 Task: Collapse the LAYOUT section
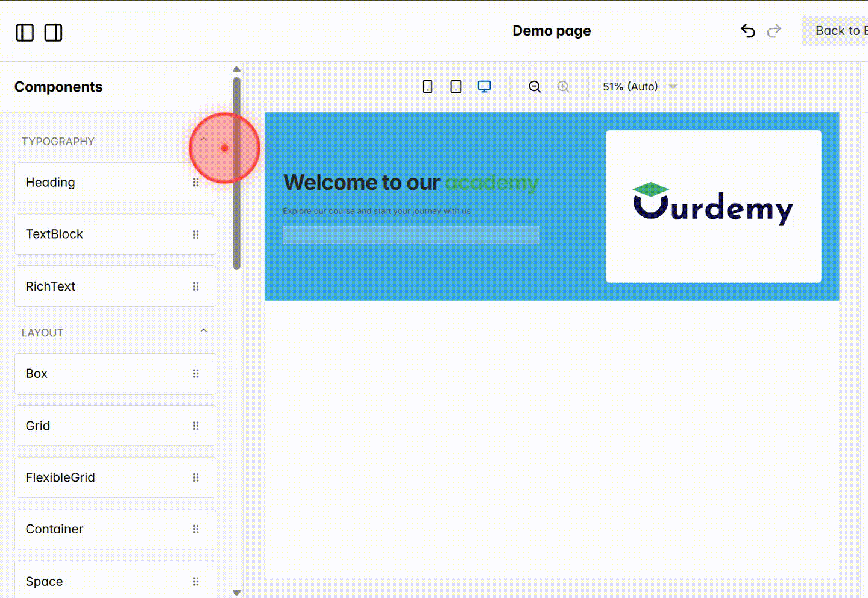coord(203,330)
